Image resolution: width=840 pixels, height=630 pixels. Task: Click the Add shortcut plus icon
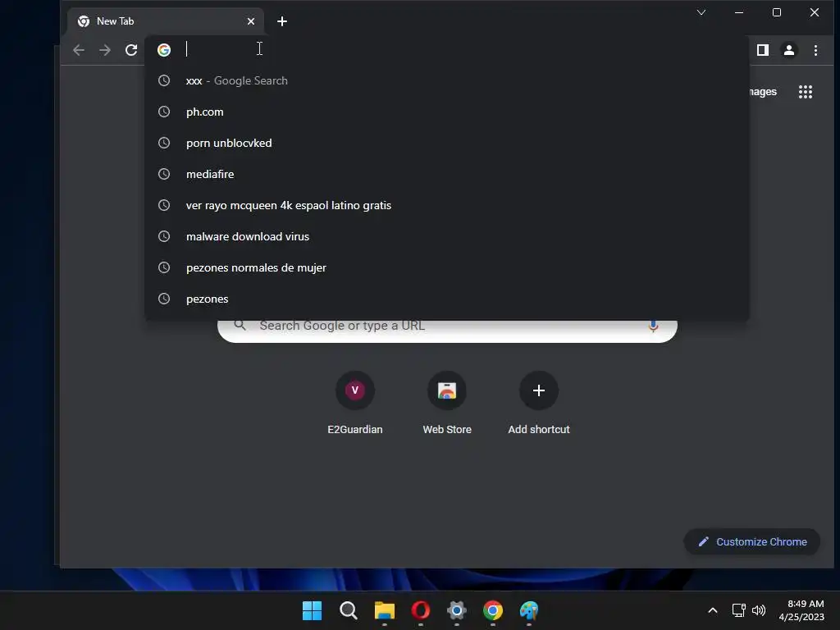pyautogui.click(x=539, y=390)
